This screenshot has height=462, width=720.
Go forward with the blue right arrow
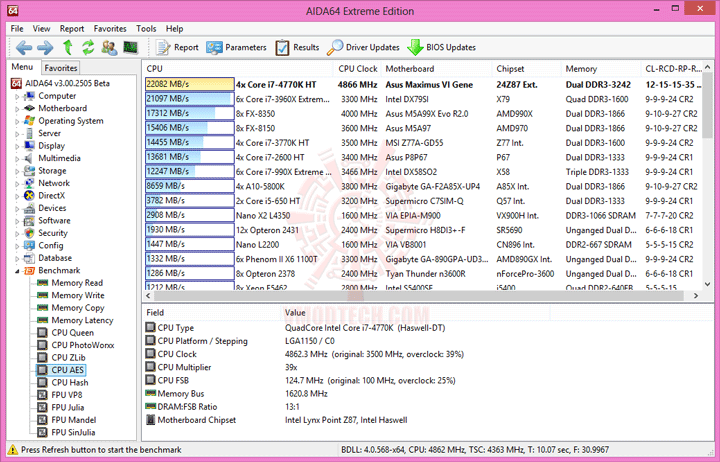point(45,47)
